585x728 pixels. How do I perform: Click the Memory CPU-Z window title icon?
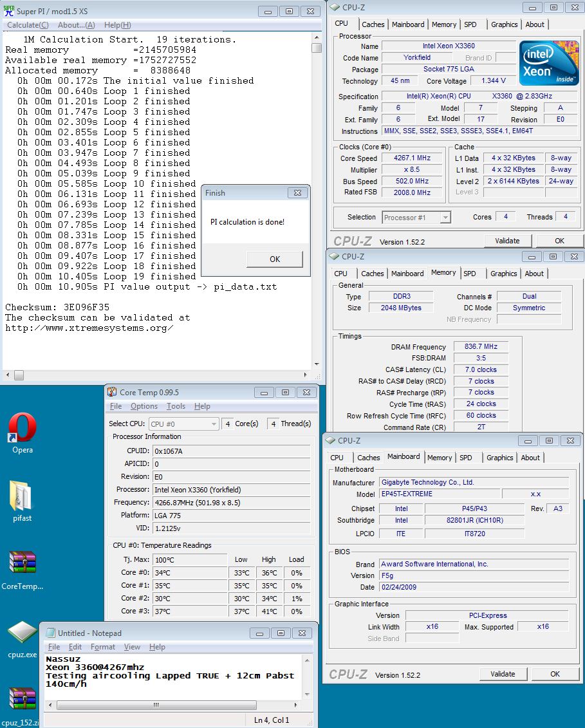334,256
